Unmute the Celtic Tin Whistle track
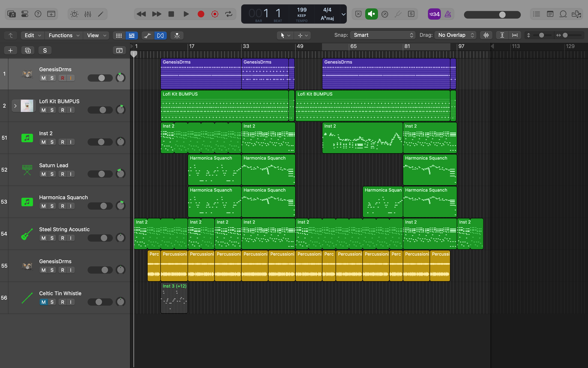This screenshot has height=368, width=588. click(x=43, y=302)
